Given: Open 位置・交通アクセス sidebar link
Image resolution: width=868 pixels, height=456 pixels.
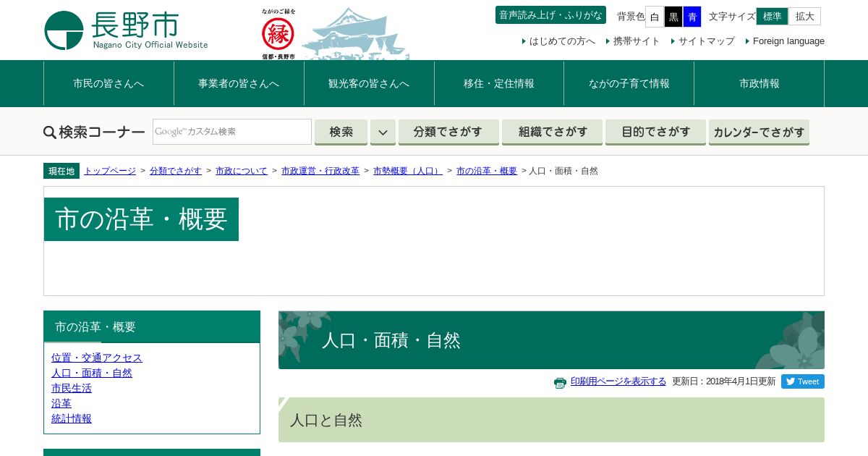Looking at the screenshot, I should [x=97, y=358].
